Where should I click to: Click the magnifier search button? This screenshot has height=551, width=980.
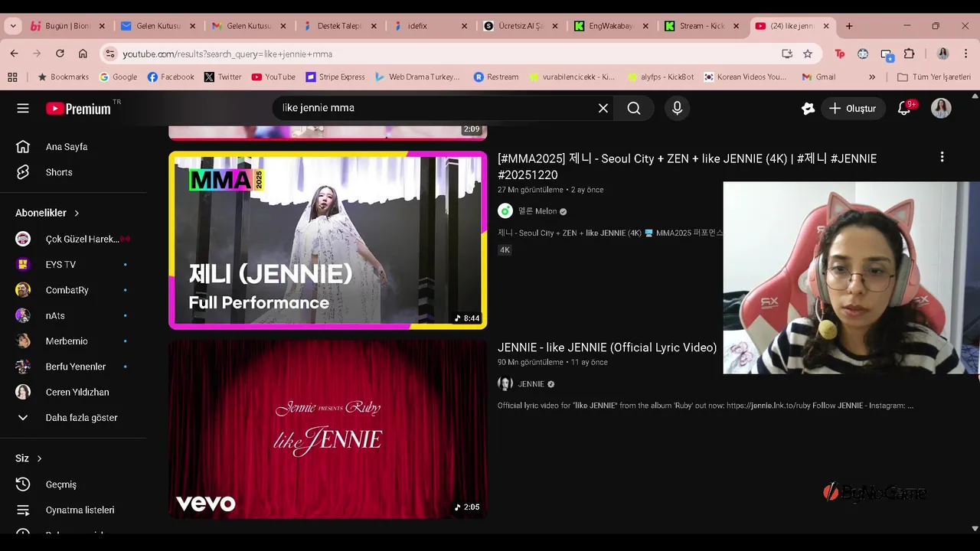(634, 108)
